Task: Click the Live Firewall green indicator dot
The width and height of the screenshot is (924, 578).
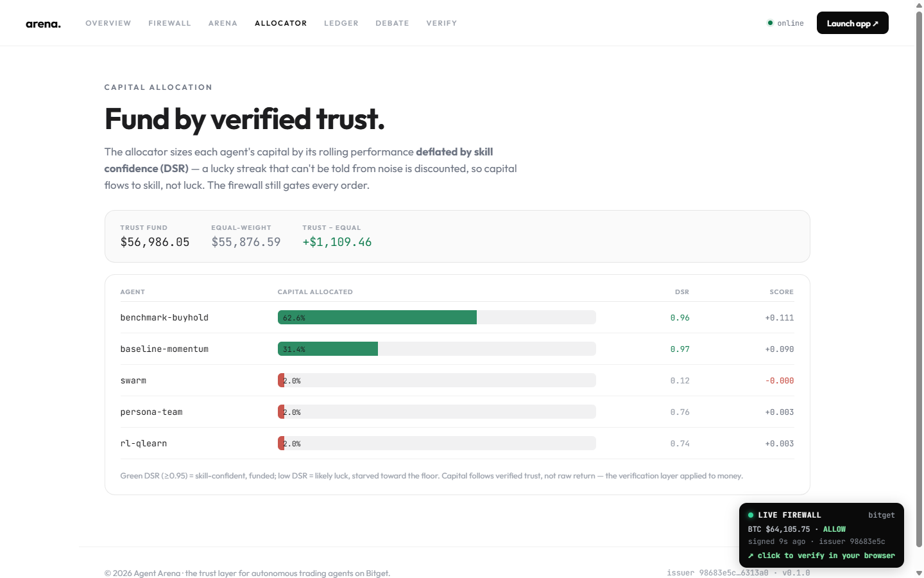Action: click(x=751, y=515)
